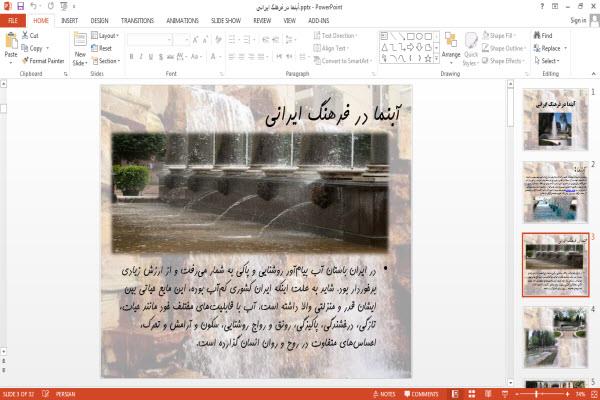Open the FILE tab
The image size is (600, 400).
(13, 21)
